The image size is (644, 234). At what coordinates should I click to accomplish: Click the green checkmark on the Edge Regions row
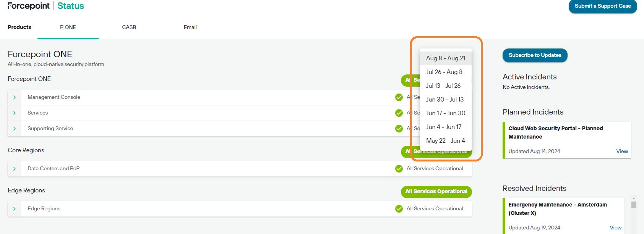399,208
